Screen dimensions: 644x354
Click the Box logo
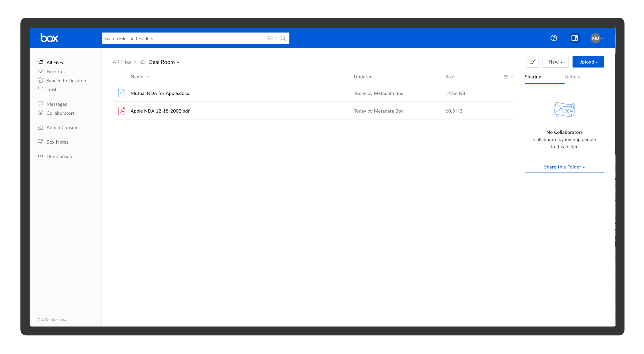49,38
